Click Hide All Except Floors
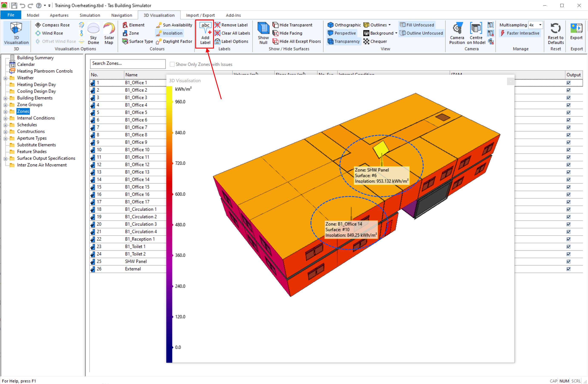Image resolution: width=588 pixels, height=384 pixels. tap(297, 41)
